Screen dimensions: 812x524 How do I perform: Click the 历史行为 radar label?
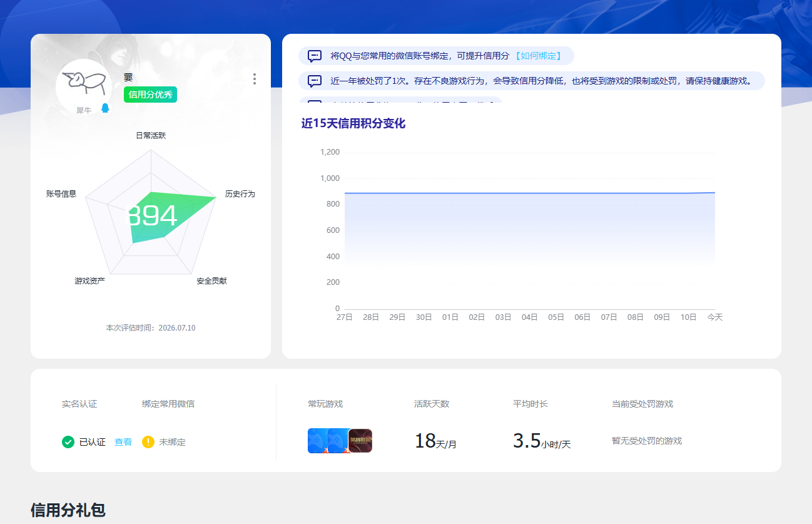point(240,194)
